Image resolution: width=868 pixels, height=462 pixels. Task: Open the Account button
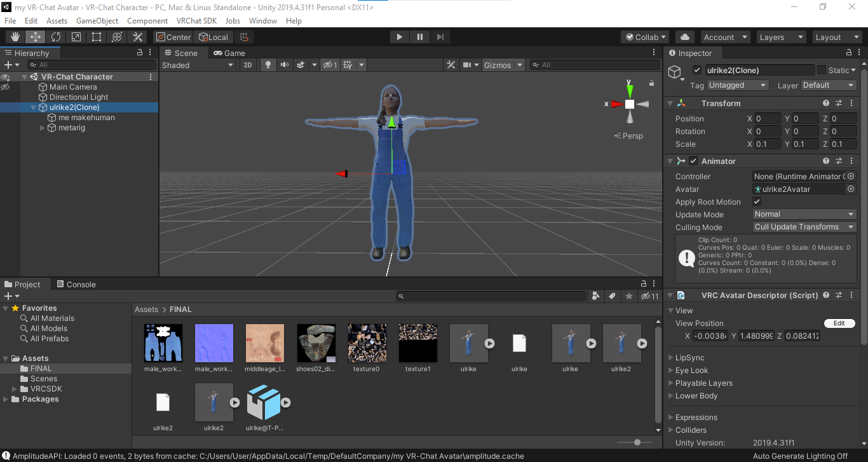[725, 37]
